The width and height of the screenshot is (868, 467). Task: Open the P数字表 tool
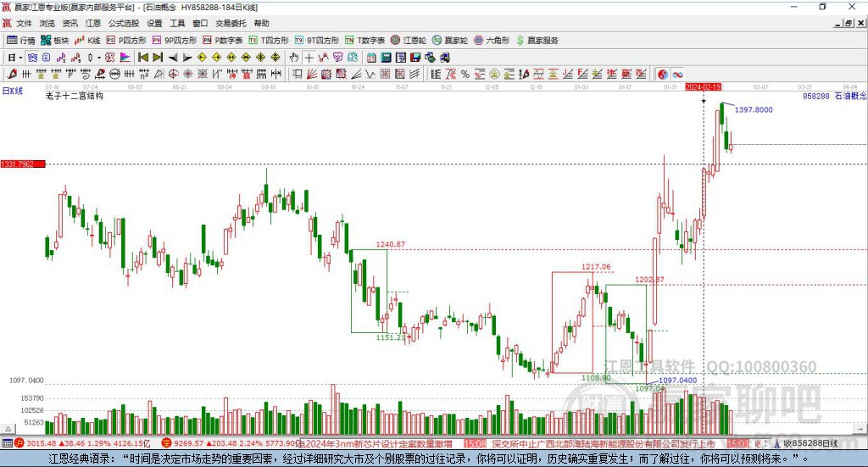223,41
